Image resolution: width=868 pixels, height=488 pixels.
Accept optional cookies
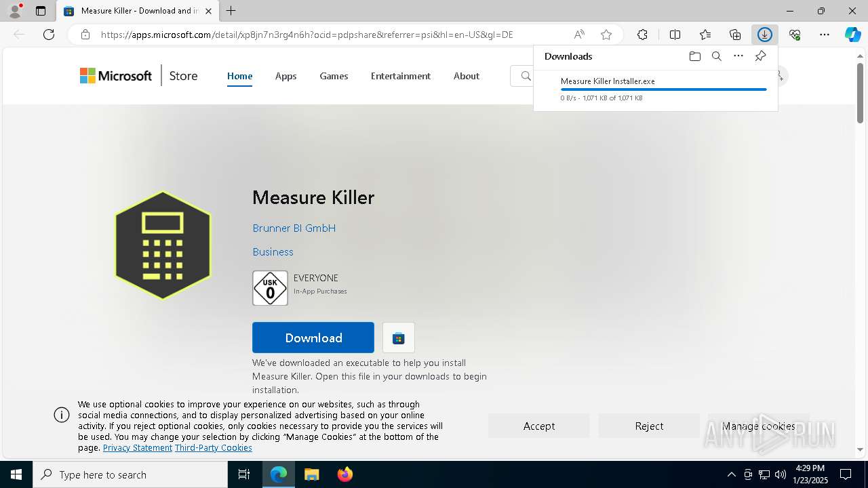[x=539, y=426]
